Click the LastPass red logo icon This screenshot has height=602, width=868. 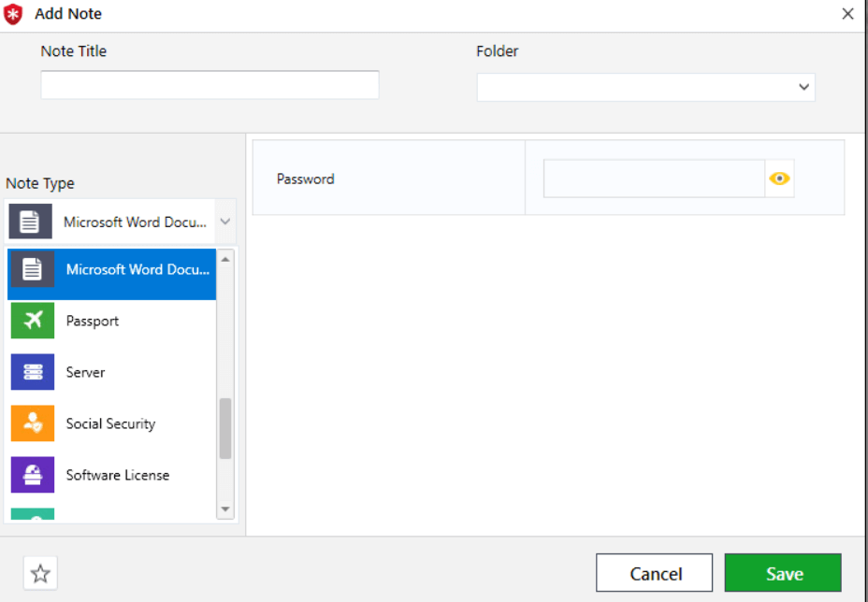[13, 14]
